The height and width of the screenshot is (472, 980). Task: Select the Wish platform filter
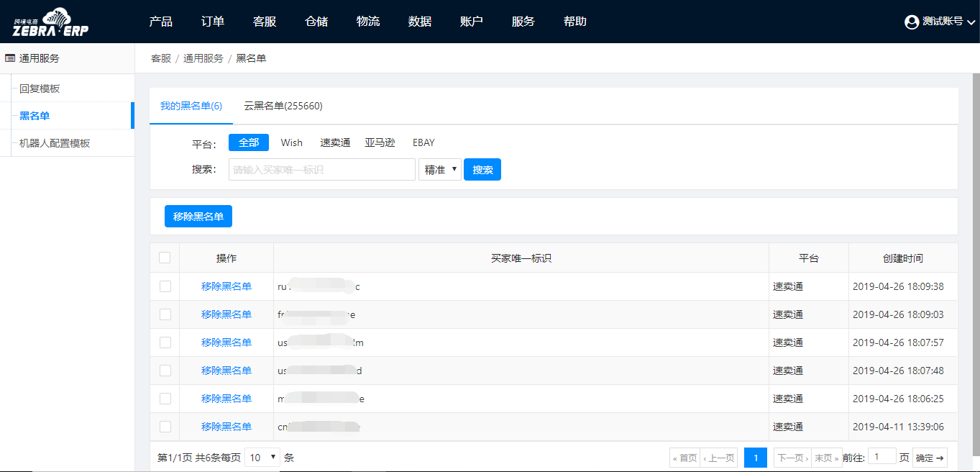tap(291, 142)
